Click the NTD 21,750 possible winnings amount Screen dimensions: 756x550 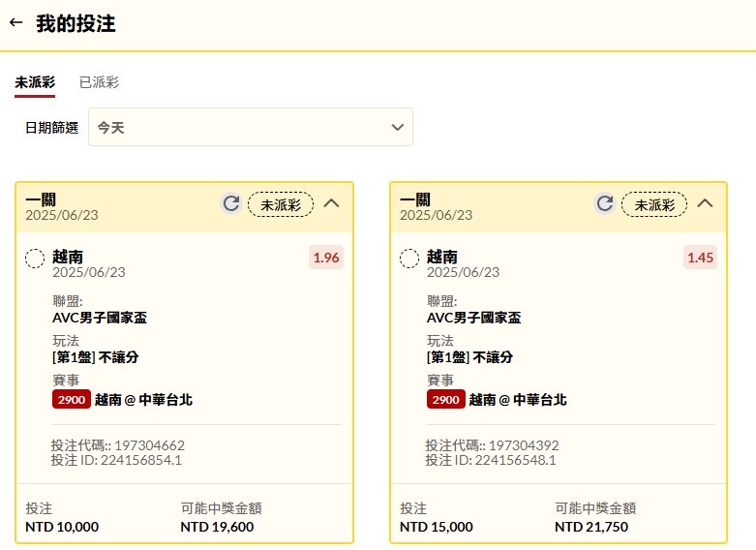click(x=591, y=527)
